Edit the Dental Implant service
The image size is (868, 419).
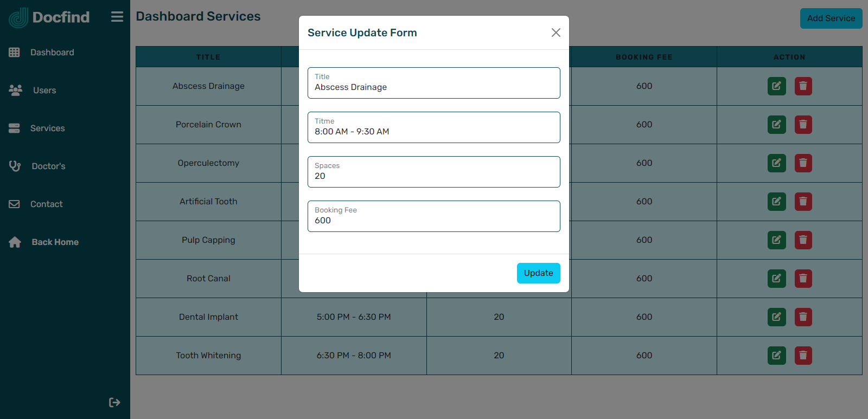[777, 317]
